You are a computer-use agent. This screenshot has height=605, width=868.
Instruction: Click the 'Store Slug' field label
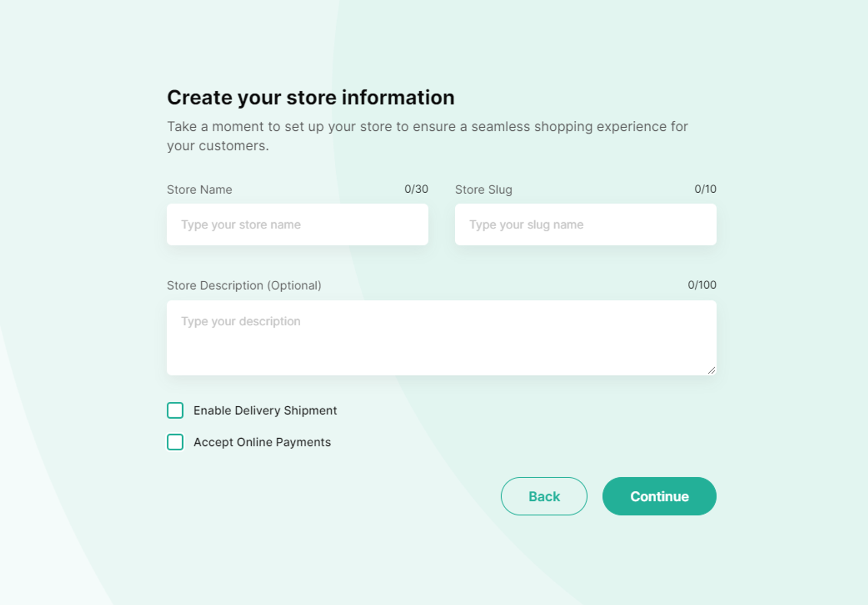[x=483, y=190]
